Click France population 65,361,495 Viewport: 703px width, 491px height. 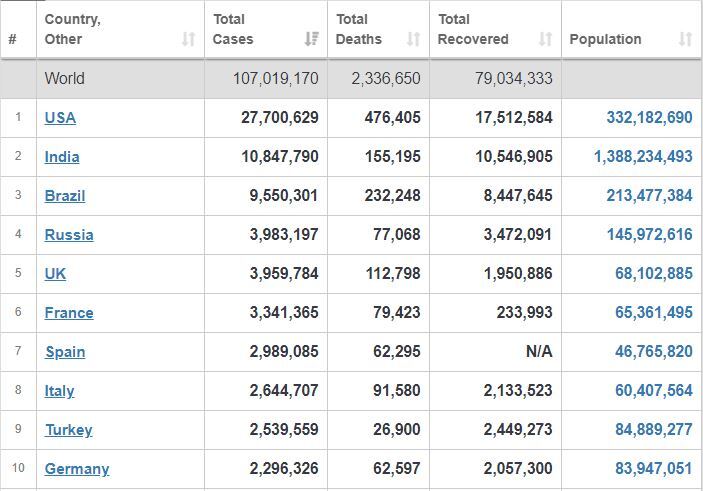(x=654, y=313)
